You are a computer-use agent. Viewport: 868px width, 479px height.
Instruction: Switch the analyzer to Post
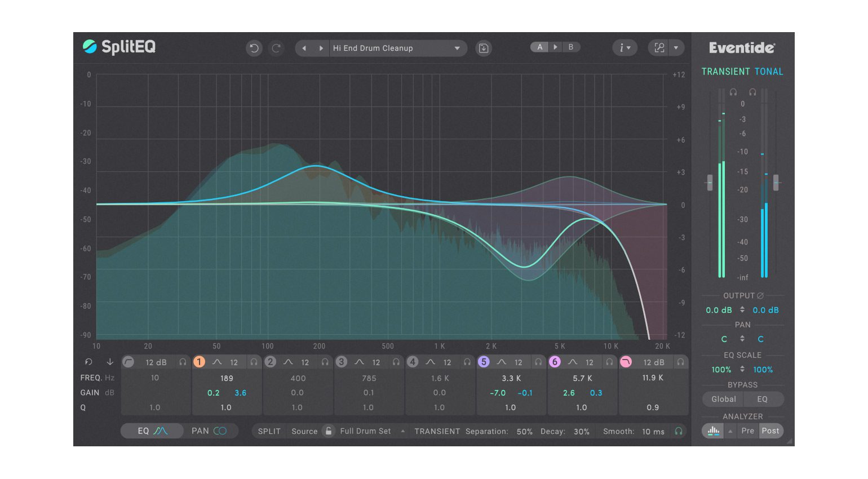[770, 431]
